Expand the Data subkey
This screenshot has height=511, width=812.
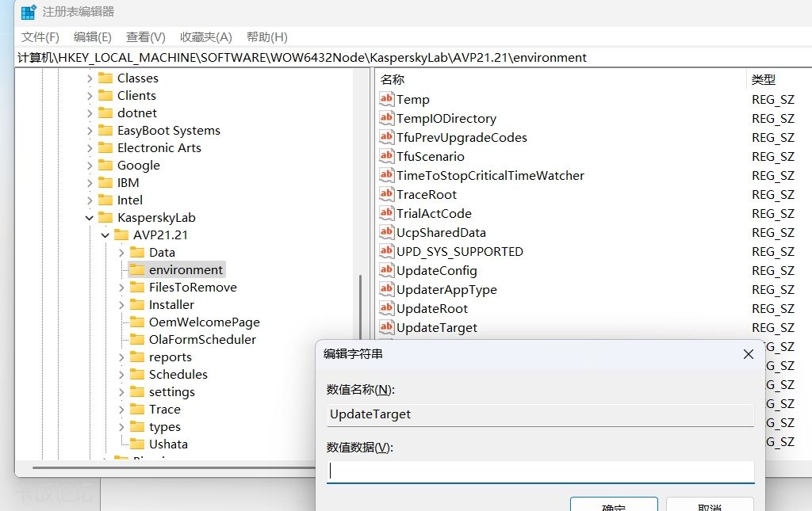[121, 253]
